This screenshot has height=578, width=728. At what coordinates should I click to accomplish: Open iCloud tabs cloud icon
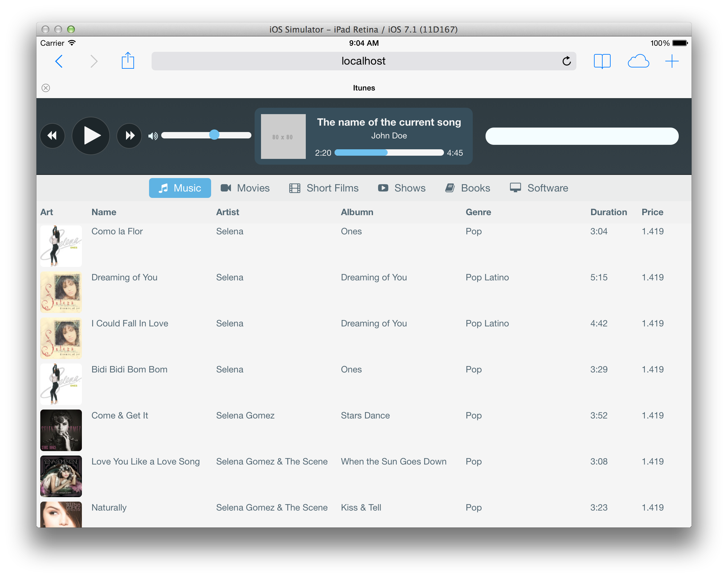tap(638, 61)
